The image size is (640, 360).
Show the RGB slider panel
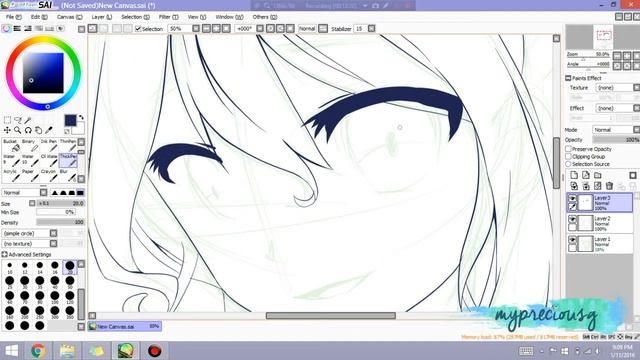pyautogui.click(x=17, y=29)
